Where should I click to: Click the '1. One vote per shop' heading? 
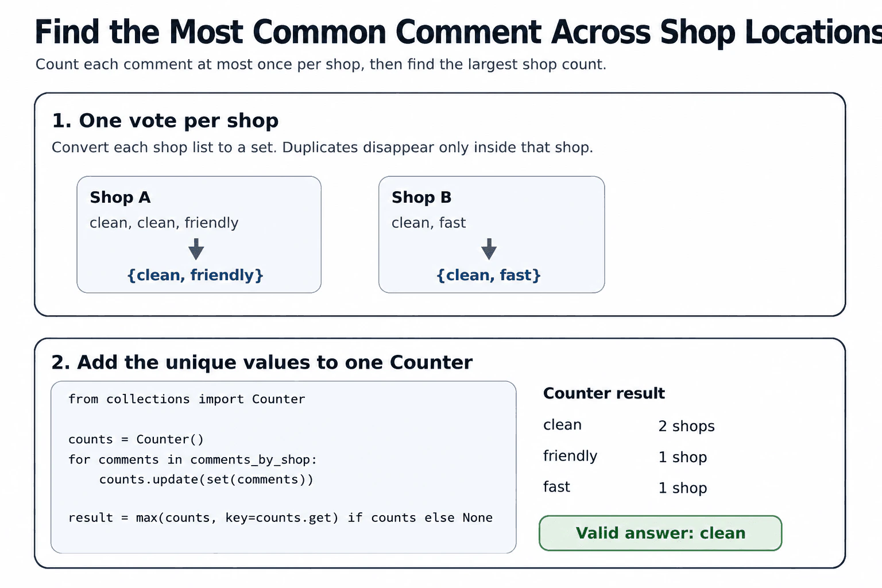[165, 121]
